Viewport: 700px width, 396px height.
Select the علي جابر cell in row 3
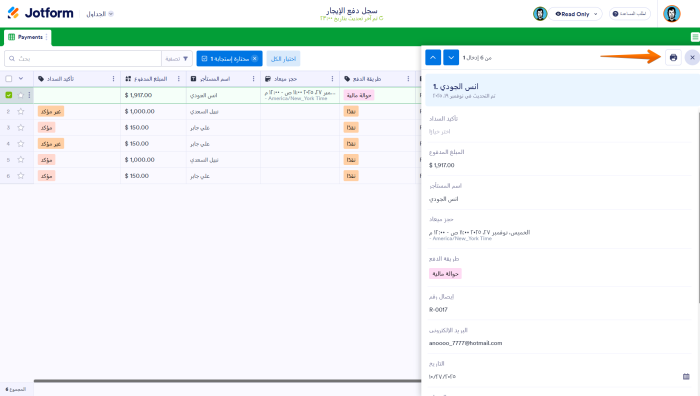coord(223,127)
